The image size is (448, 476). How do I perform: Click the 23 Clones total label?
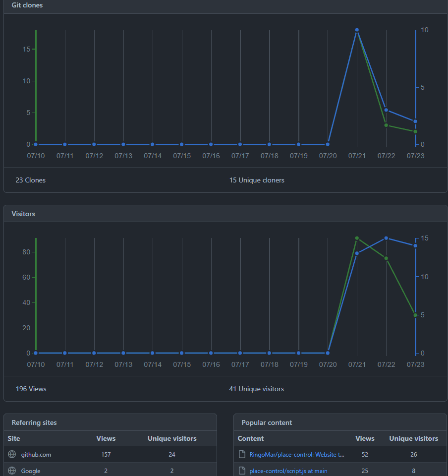coord(30,180)
